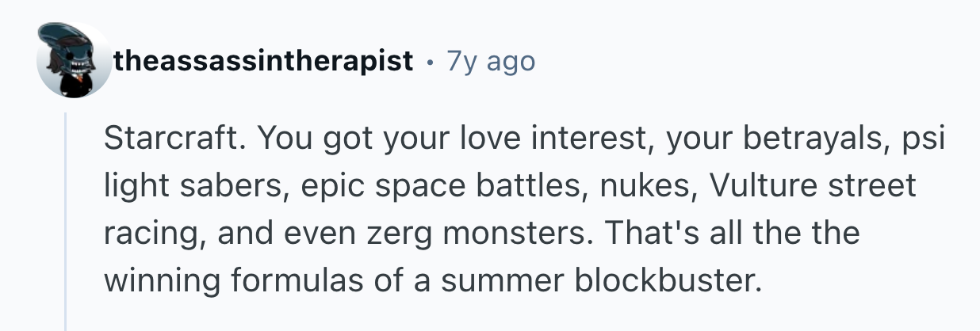The height and width of the screenshot is (331, 980).
Task: Click the dot separator before the timestamp
Action: 431,61
